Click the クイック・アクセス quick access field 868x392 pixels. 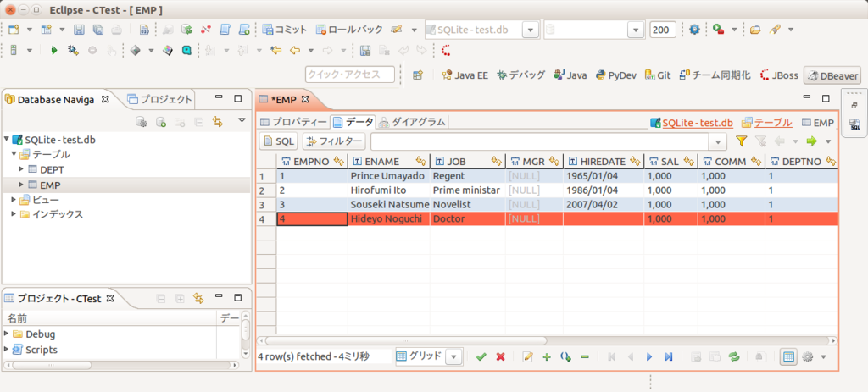tap(350, 75)
